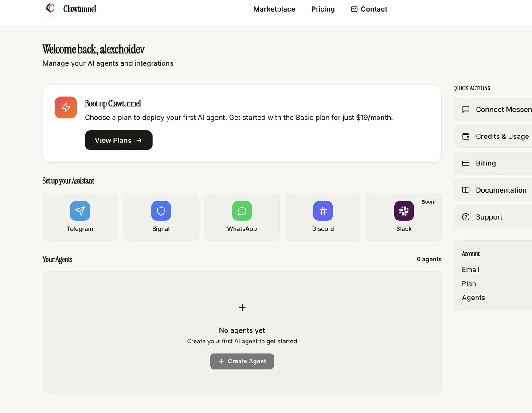Viewport: 532px width, 413px height.
Task: Go to the Pricing page
Action: tap(323, 9)
